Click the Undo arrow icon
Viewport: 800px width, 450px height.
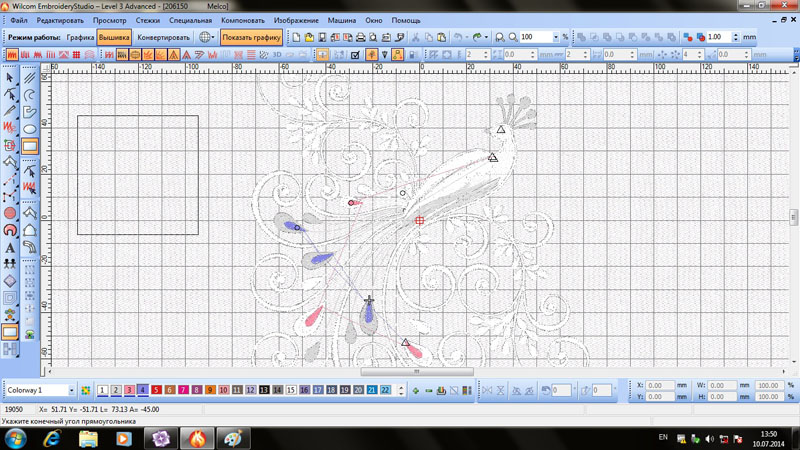[x=458, y=37]
